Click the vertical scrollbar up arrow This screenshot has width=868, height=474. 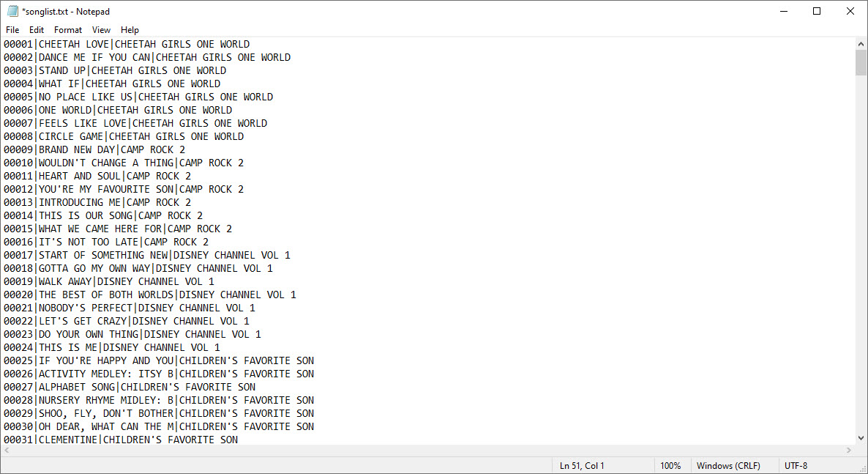(861, 43)
